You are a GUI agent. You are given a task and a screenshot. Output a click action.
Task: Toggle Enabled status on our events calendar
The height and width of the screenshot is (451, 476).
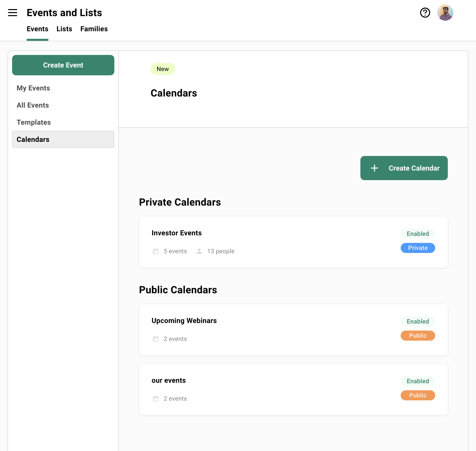pyautogui.click(x=418, y=381)
